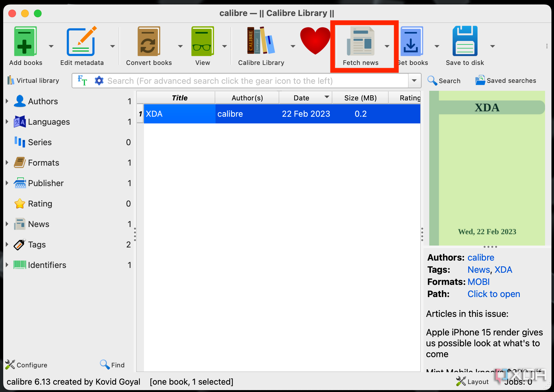Select the Rating star icon
554x392 pixels.
tap(20, 203)
